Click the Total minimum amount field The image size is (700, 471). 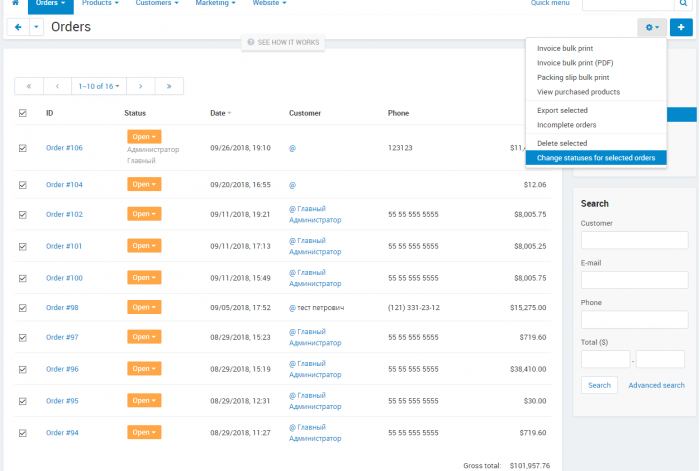[x=605, y=359]
